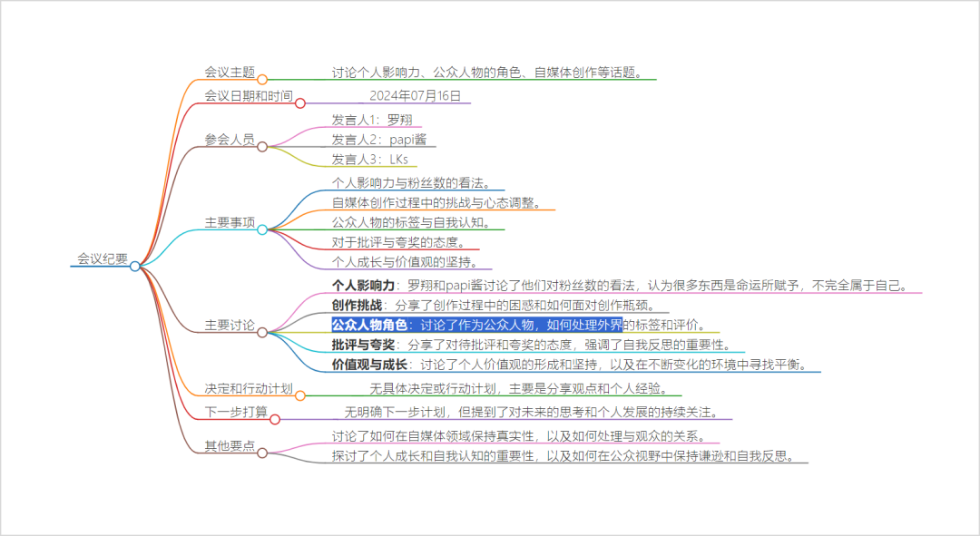Click the node 对于批评与夸奖的态度
Image resolution: width=980 pixels, height=536 pixels.
[400, 242]
